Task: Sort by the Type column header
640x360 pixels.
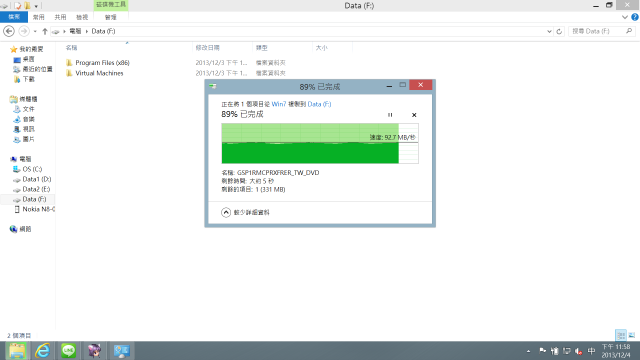Action: tap(262, 48)
